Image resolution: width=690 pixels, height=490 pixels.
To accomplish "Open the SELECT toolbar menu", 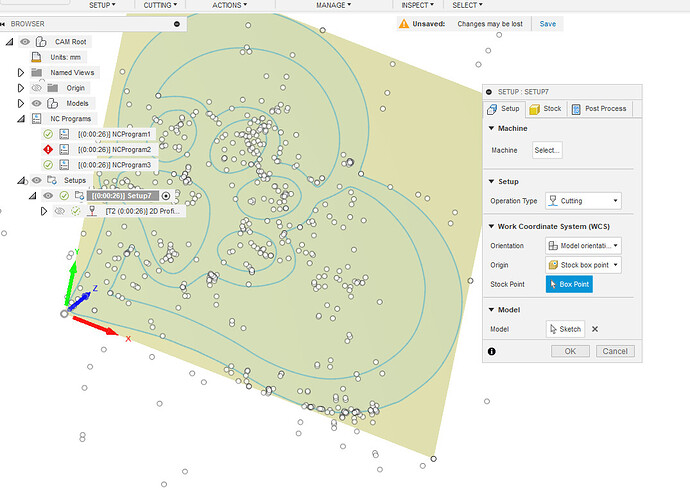I will click(x=467, y=5).
